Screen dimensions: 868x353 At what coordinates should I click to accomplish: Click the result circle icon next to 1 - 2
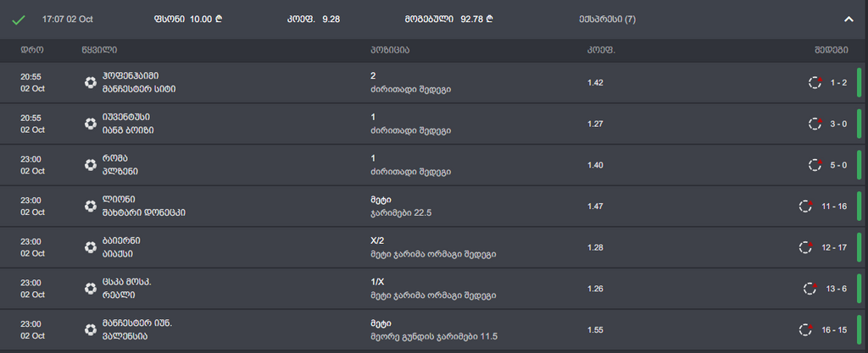pos(815,82)
